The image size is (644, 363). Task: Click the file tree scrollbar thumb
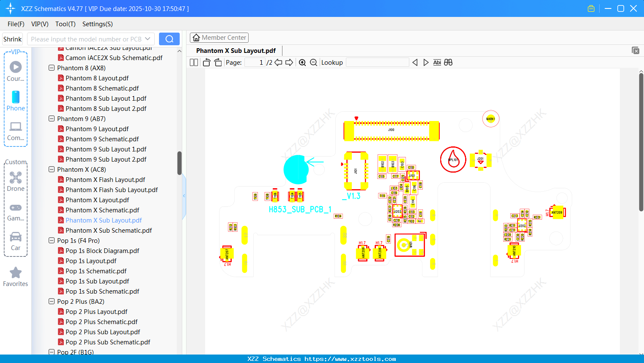[x=179, y=163]
